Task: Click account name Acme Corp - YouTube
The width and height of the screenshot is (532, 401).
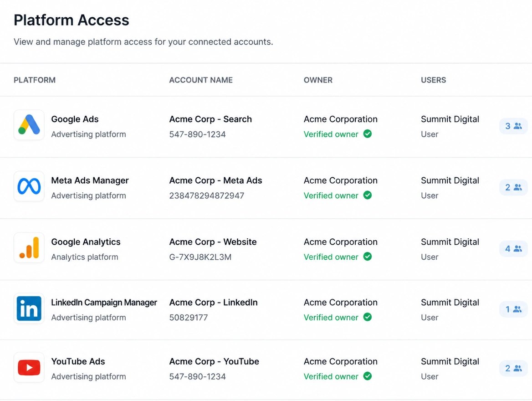Action: (x=214, y=361)
